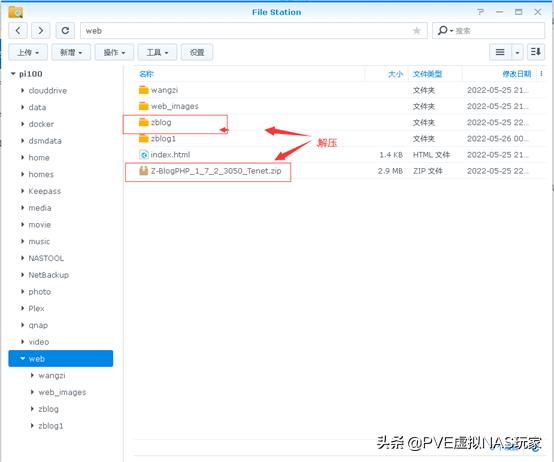Click the Z-BlogPHP zip archive icon
The width and height of the screenshot is (554, 462).
point(143,171)
